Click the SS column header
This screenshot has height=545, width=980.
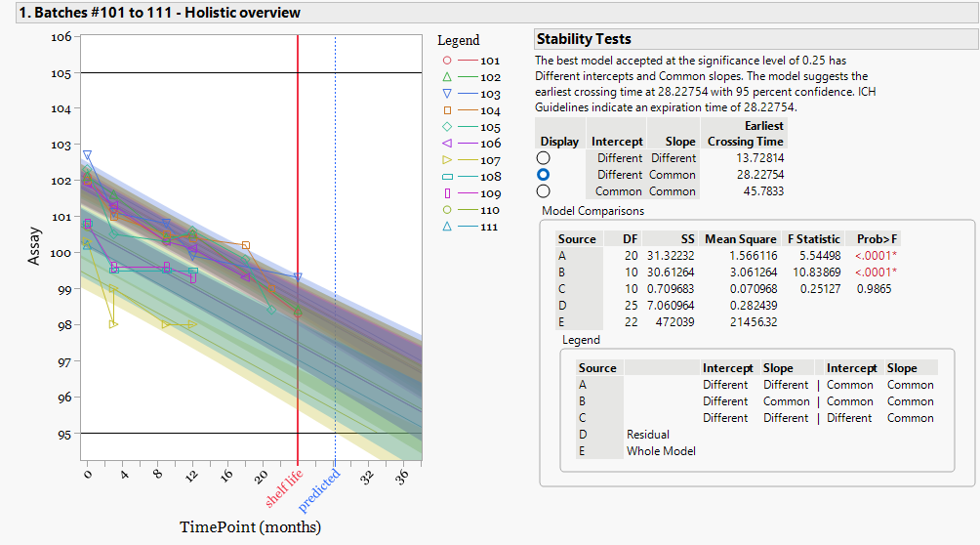click(687, 239)
